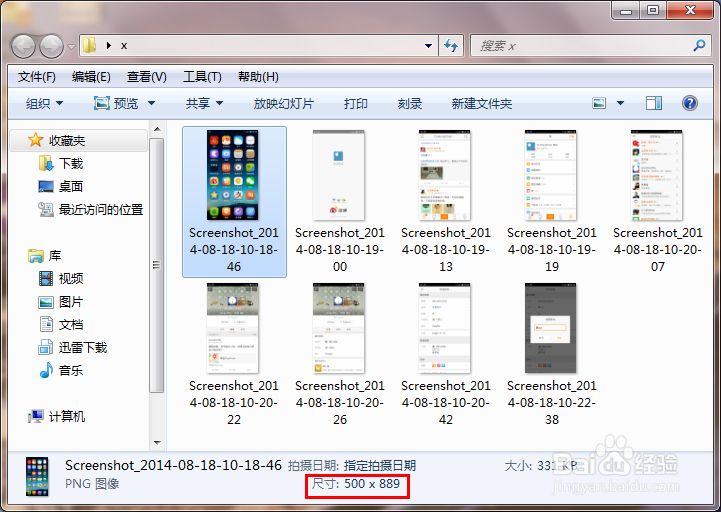Click the magnifier search icon

click(x=699, y=45)
